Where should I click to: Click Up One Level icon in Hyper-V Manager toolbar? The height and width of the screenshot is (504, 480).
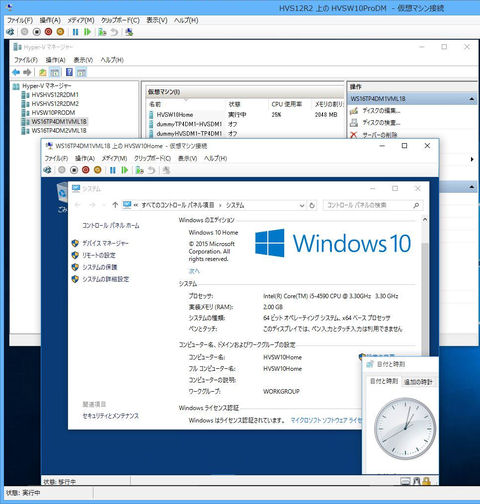[x=43, y=72]
